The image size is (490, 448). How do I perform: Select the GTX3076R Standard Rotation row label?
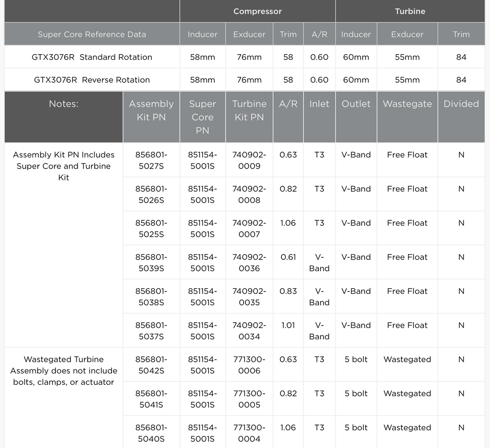coord(92,57)
